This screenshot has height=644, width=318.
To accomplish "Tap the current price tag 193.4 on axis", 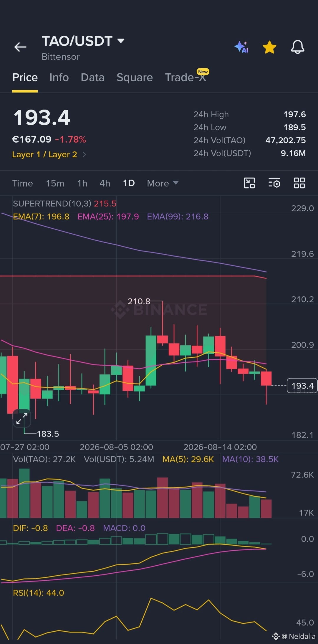I will coord(302,386).
